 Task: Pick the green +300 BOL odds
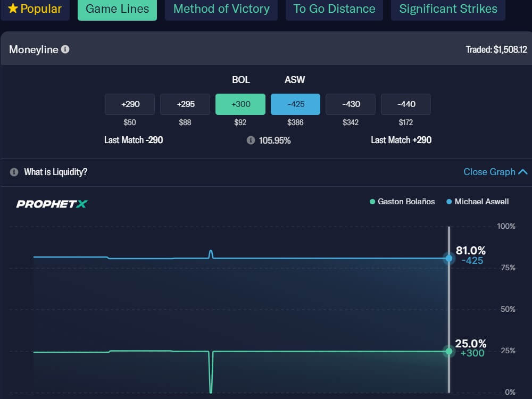point(240,104)
